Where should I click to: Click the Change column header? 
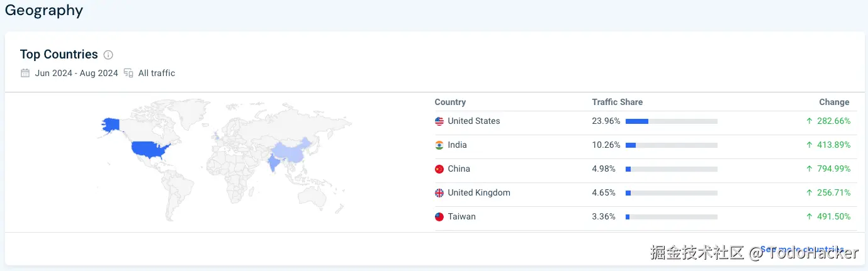834,102
